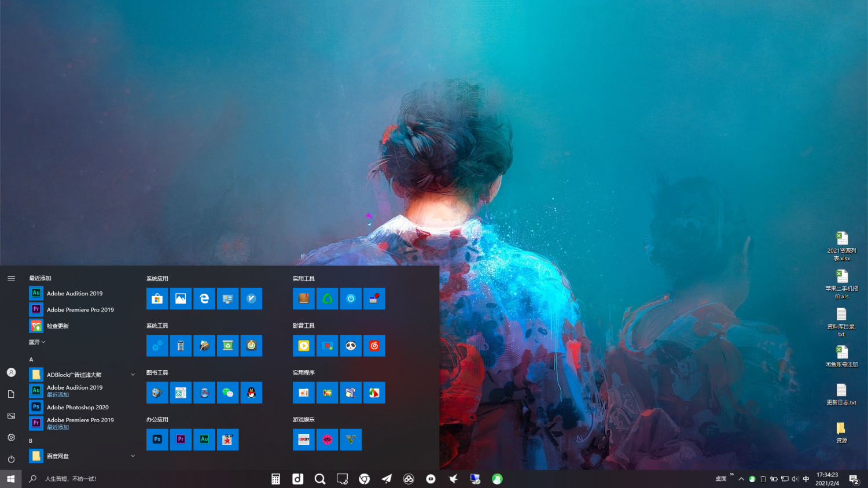The image size is (868, 488).
Task: Click the user account icon in Start sidebar
Action: (x=11, y=372)
